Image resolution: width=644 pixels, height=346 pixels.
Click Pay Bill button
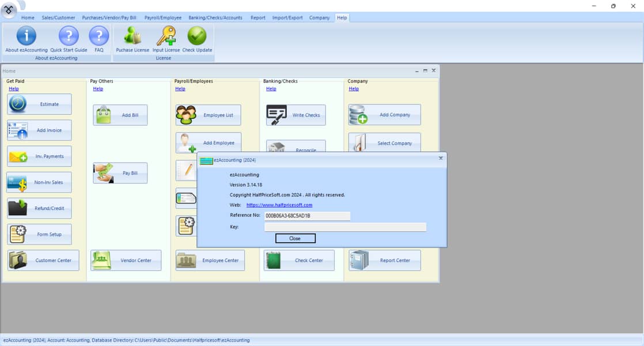[120, 173]
